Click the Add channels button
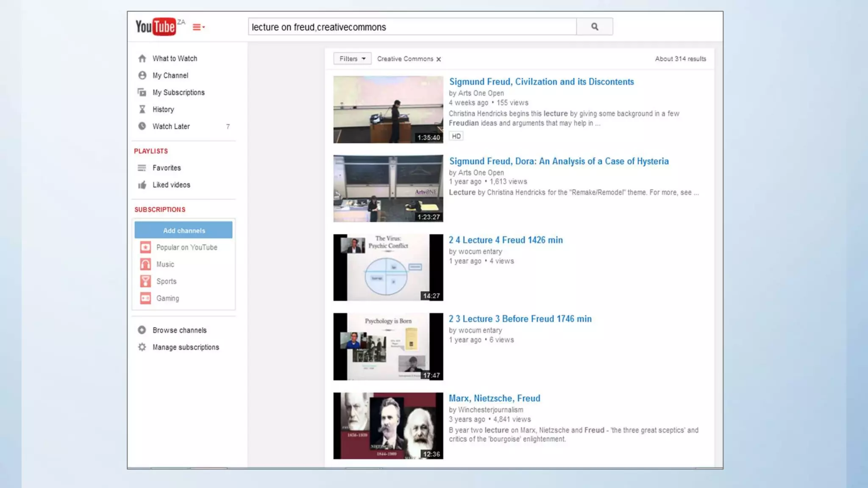Viewport: 868px width, 488px height. tap(184, 230)
